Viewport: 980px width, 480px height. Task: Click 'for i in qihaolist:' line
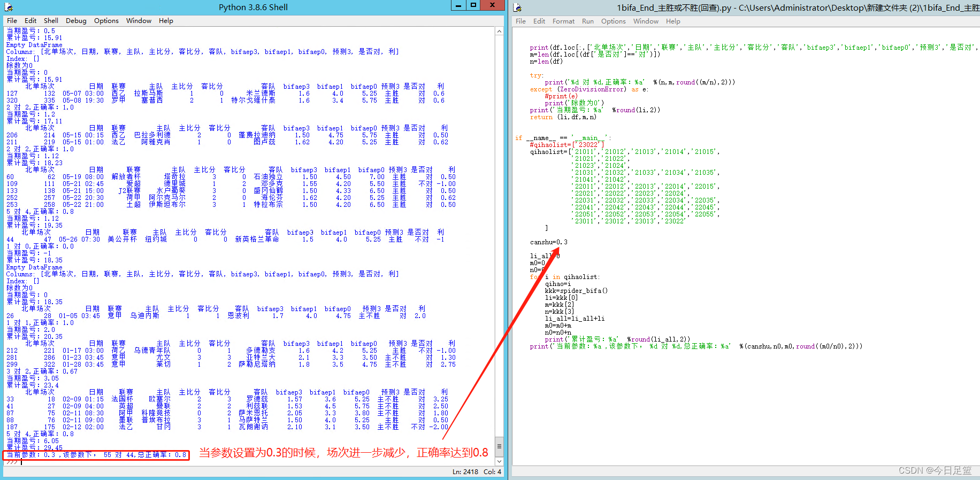tap(564, 277)
